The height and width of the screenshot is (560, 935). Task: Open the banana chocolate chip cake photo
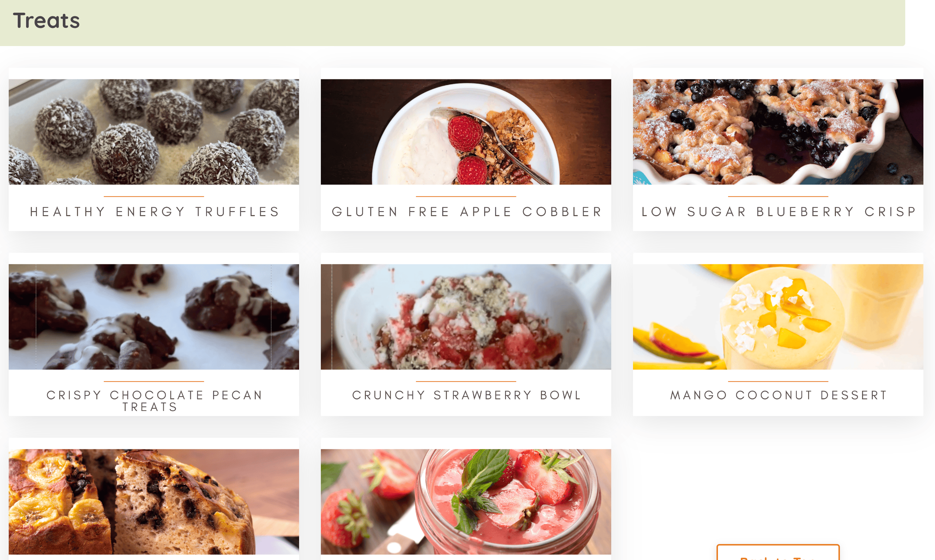point(154,502)
